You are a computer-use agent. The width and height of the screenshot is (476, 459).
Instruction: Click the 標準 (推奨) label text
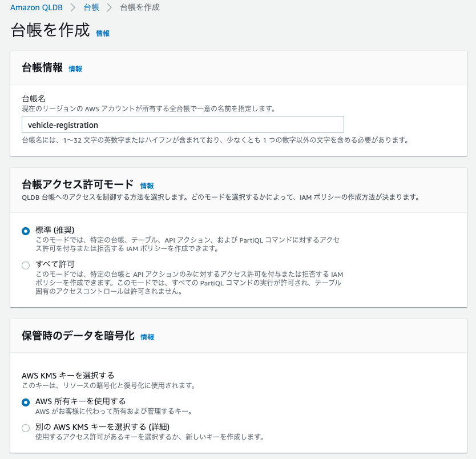pos(55,230)
